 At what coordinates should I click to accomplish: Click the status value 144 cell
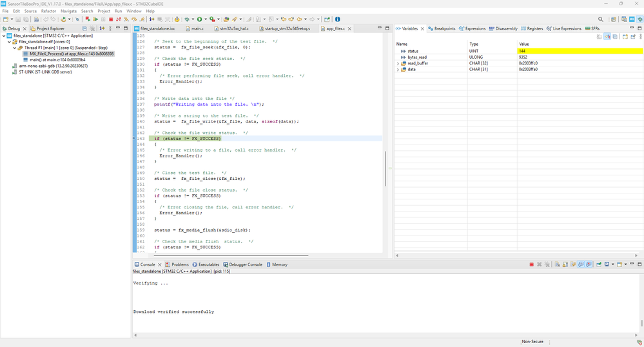pyautogui.click(x=580, y=51)
